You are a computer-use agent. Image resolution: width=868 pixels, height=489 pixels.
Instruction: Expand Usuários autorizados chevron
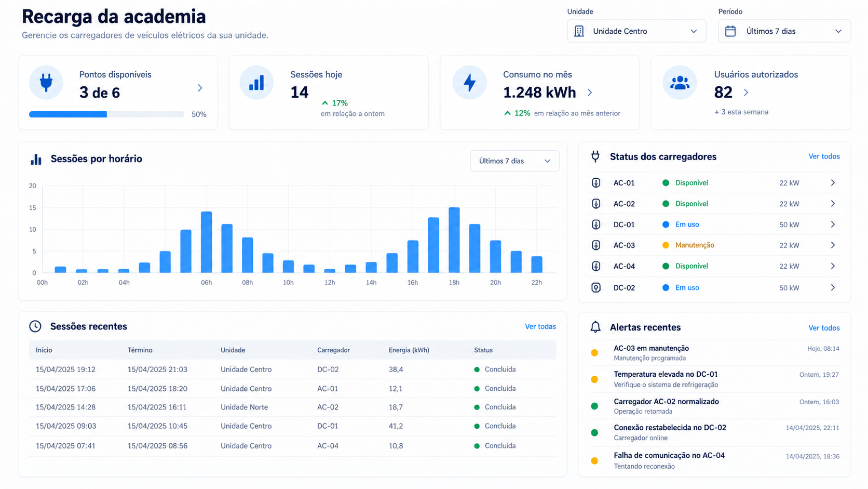(746, 92)
